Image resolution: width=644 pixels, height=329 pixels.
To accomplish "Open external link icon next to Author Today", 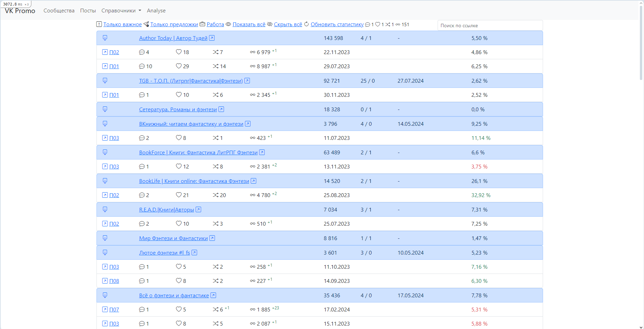I will tap(212, 38).
